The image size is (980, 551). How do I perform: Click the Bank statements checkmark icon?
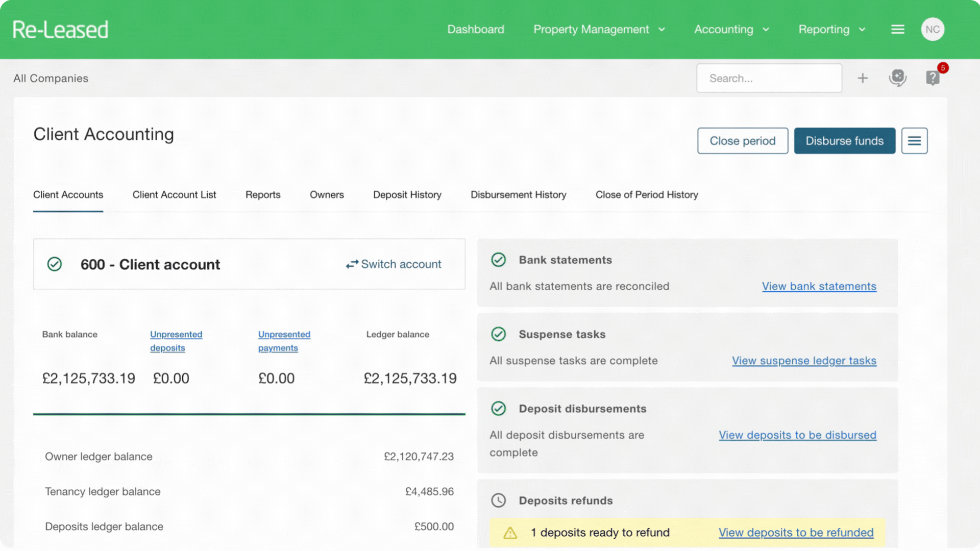pyautogui.click(x=498, y=260)
